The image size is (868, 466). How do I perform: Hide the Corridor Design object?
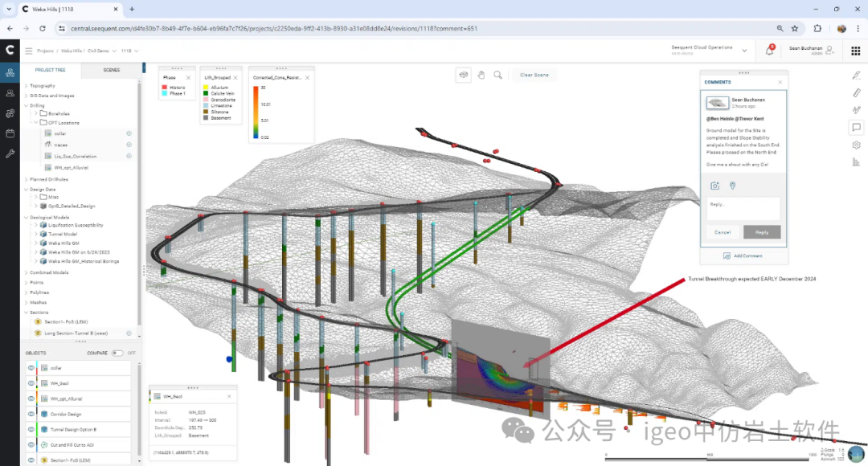(x=31, y=415)
